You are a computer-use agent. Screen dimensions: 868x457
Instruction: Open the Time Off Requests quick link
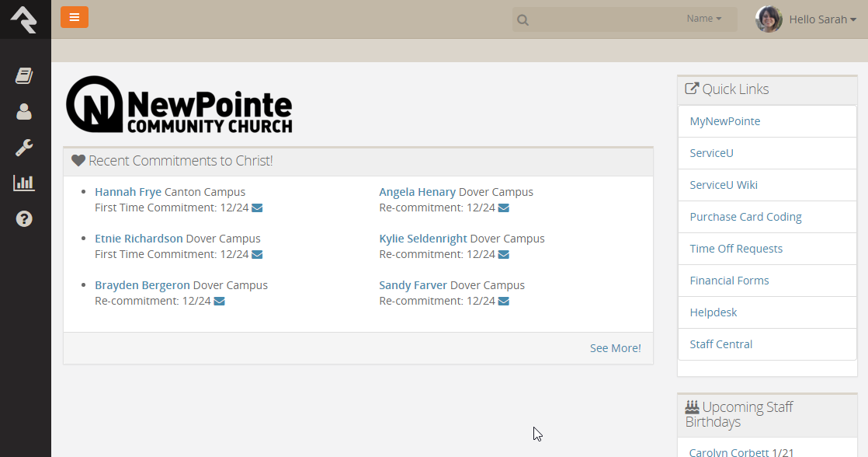735,249
